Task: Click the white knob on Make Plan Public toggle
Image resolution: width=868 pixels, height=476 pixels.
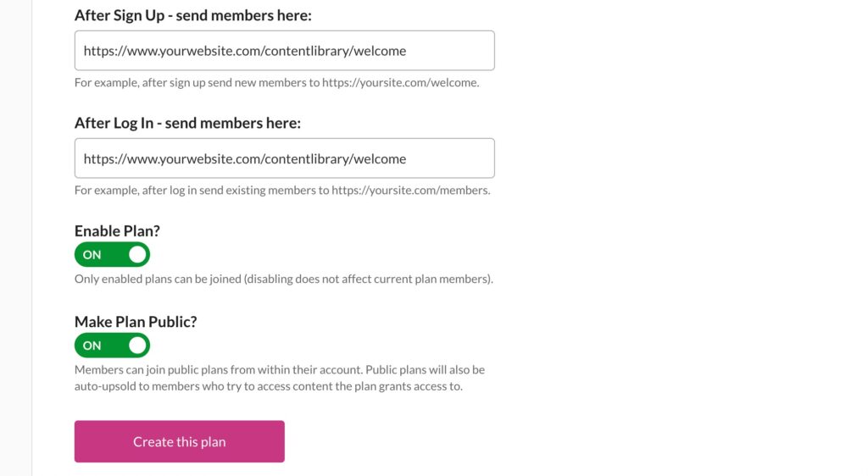Action: pos(137,346)
